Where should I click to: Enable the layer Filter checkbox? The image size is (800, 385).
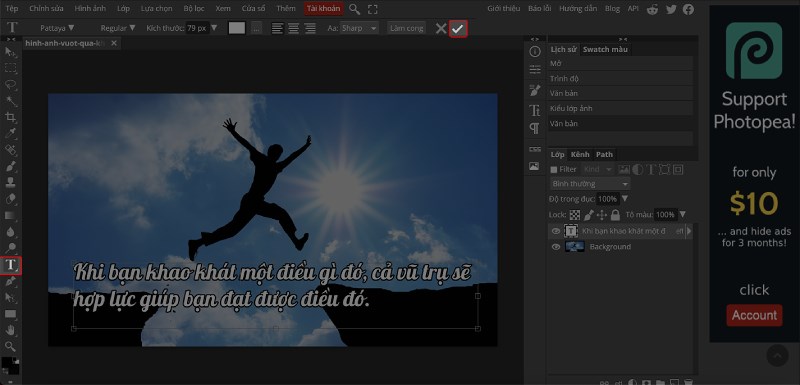click(554, 169)
